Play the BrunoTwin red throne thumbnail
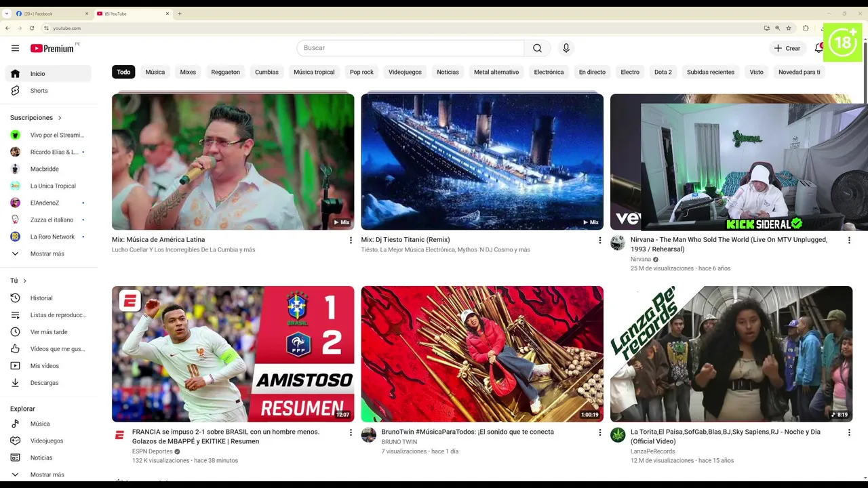Image resolution: width=868 pixels, height=488 pixels. (482, 354)
